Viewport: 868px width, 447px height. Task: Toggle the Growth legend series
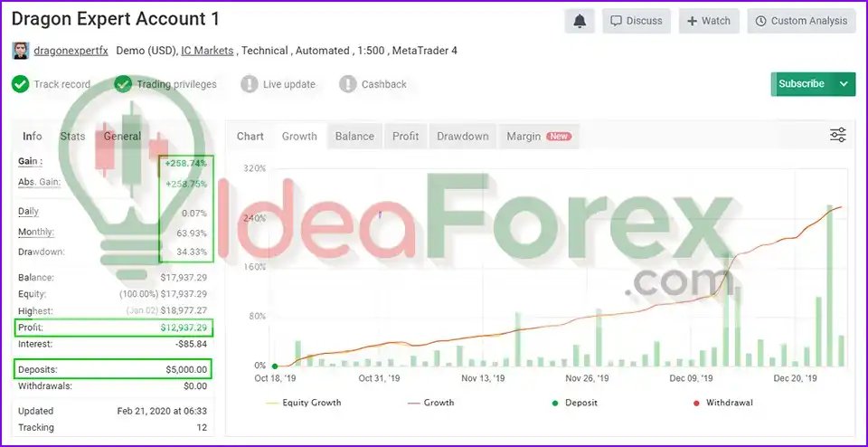coord(430,403)
